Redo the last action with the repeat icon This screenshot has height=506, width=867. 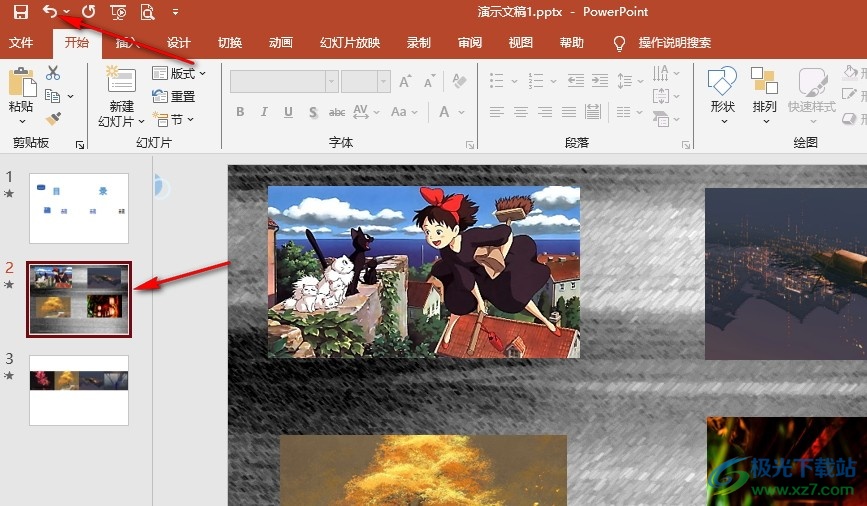tap(88, 12)
